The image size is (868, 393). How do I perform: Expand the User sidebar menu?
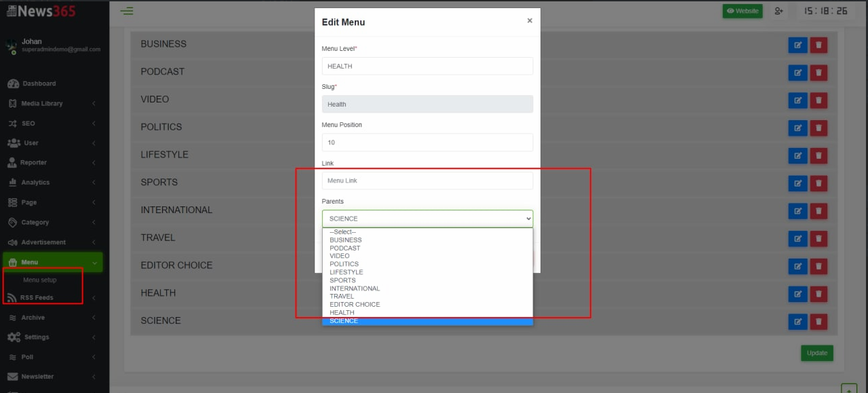click(52, 143)
